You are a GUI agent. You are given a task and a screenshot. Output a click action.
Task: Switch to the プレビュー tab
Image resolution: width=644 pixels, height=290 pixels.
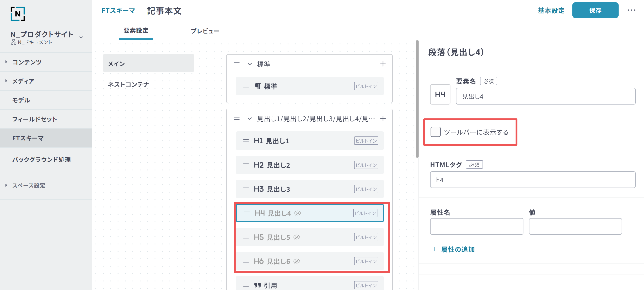205,31
